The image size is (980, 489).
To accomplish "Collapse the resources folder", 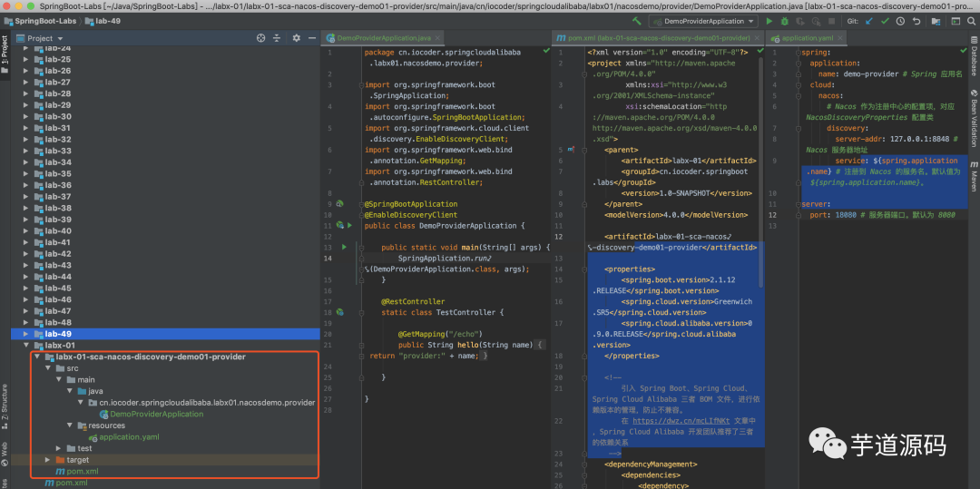I will point(71,425).
